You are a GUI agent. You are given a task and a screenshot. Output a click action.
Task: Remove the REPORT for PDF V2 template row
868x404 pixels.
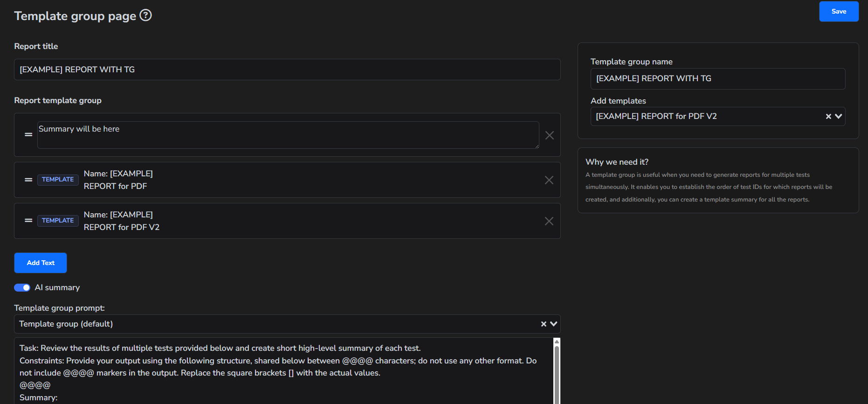click(549, 221)
